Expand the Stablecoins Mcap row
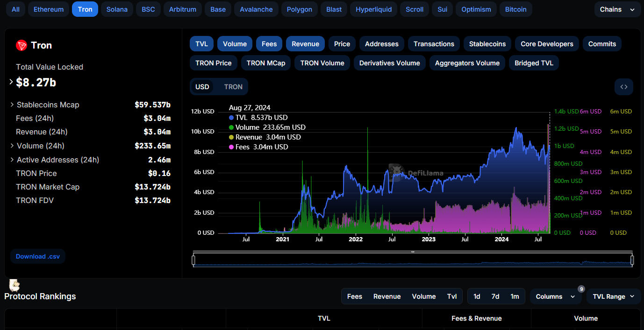 (12, 105)
